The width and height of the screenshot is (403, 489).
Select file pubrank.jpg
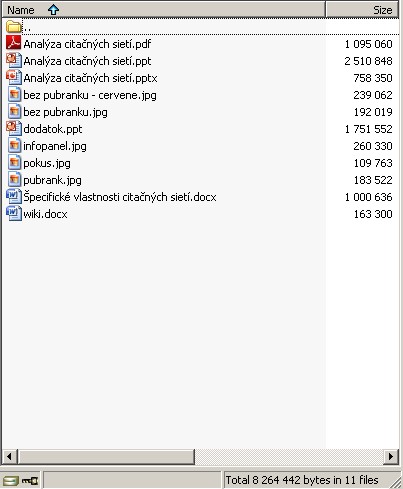click(52, 180)
